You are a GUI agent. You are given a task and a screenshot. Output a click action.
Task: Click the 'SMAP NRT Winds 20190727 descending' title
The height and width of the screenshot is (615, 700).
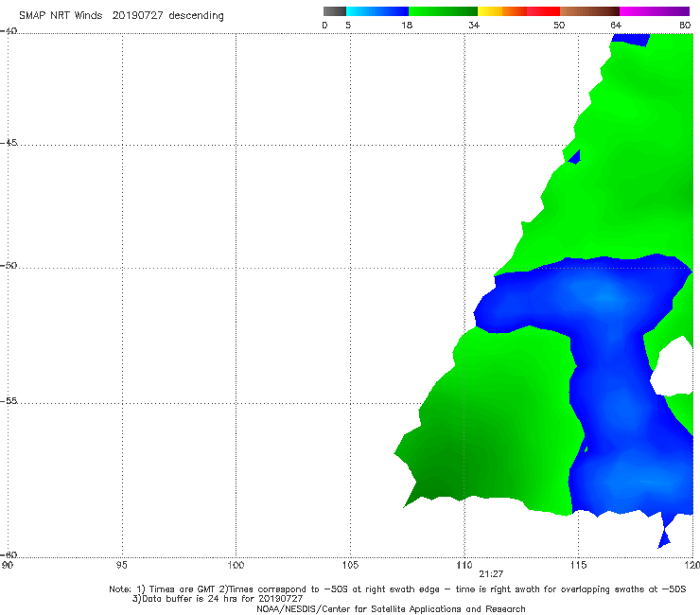coord(121,16)
